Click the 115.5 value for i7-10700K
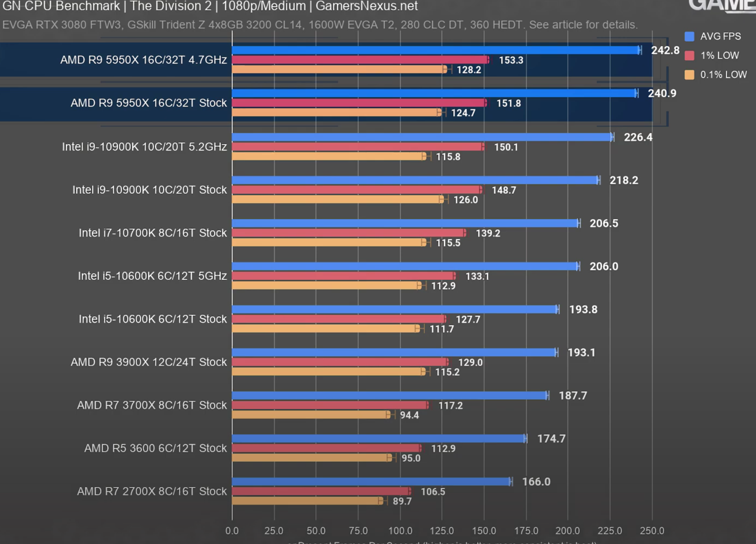The height and width of the screenshot is (544, 756). (x=448, y=243)
